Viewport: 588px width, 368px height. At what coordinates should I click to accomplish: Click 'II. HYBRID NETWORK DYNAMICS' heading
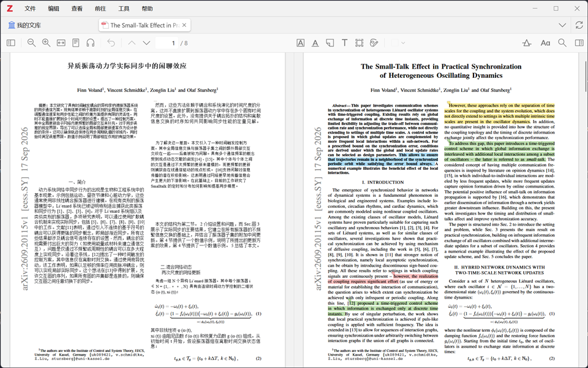coord(499,270)
